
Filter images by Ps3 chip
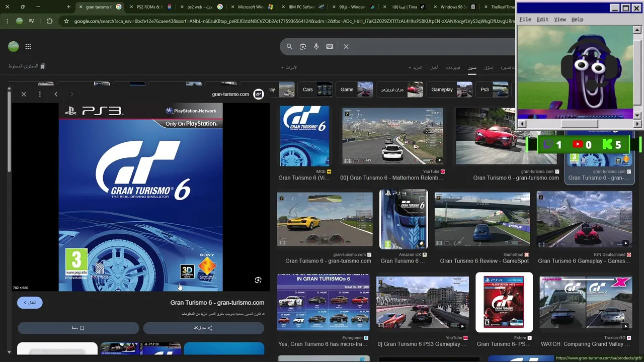493,89
